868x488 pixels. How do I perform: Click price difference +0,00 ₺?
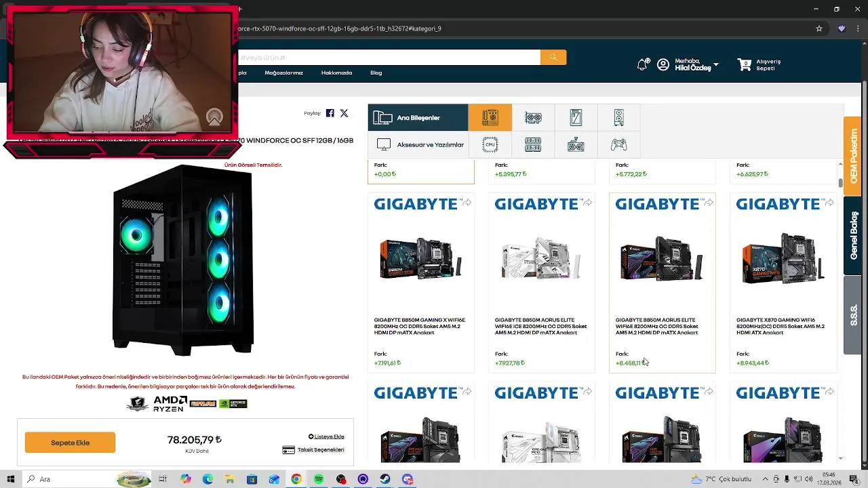[385, 174]
